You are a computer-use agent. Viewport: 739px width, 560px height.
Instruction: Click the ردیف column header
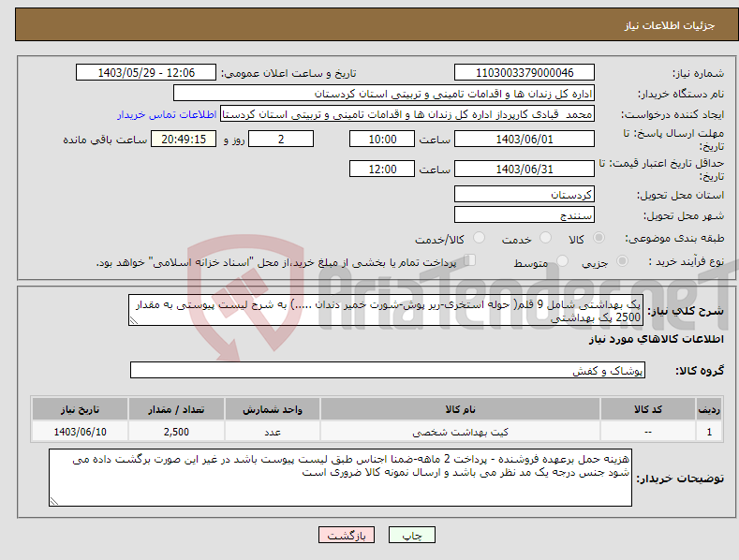tap(709, 409)
